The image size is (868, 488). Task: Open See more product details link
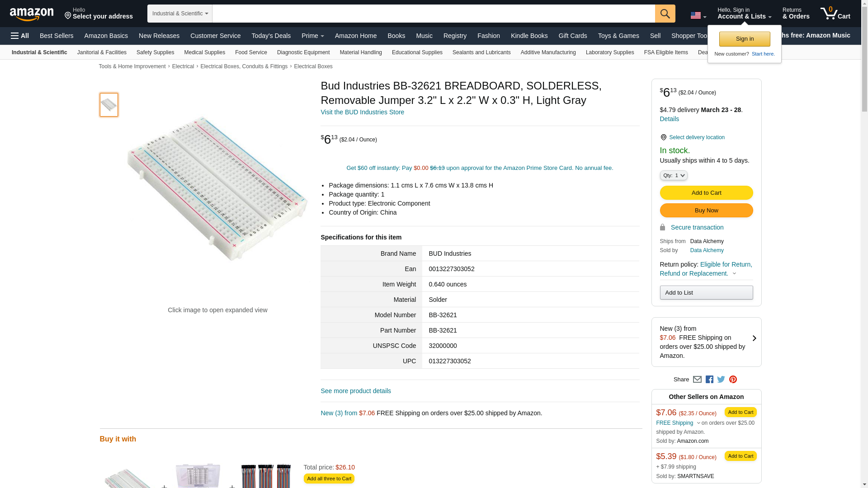[355, 391]
